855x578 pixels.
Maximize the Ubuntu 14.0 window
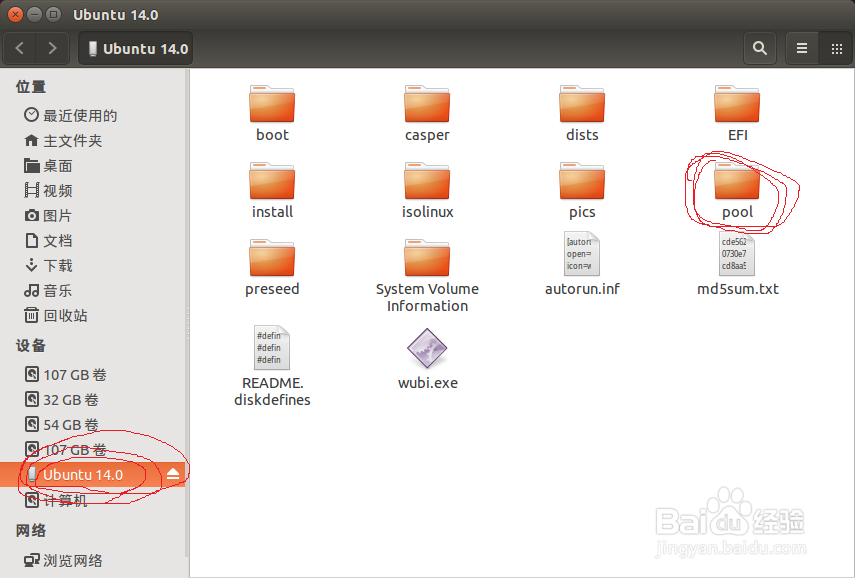(x=53, y=14)
